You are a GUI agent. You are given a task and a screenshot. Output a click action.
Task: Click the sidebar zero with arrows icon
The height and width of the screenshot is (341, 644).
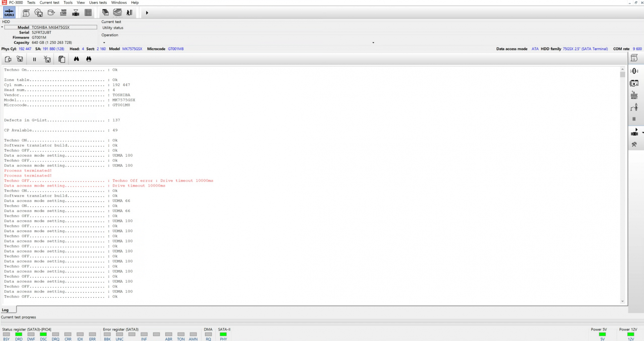coord(634,71)
